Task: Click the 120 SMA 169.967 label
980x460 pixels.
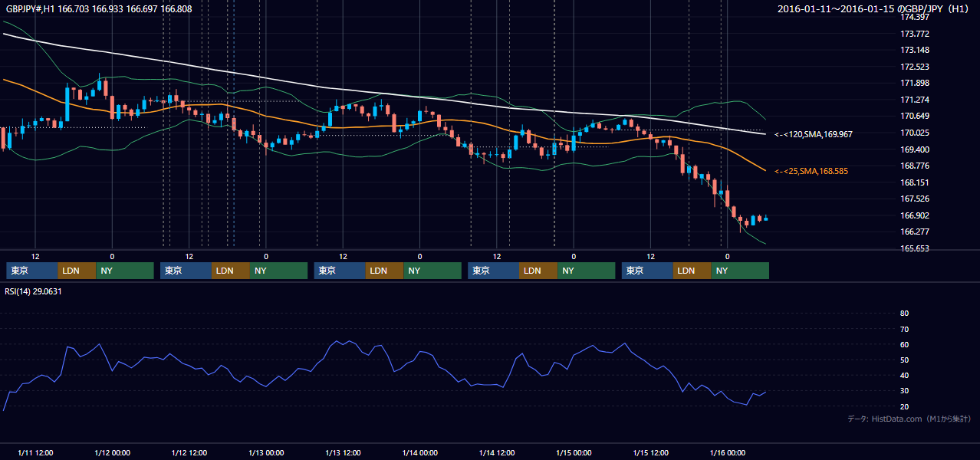Action: point(813,134)
